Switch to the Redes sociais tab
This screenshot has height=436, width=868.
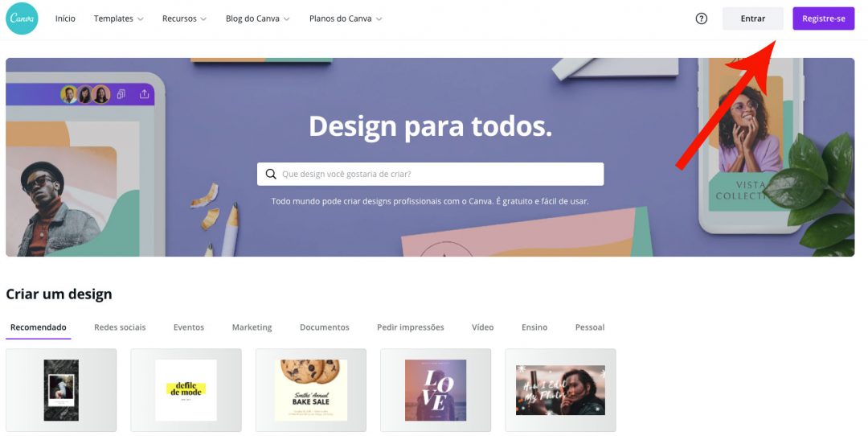click(x=120, y=327)
